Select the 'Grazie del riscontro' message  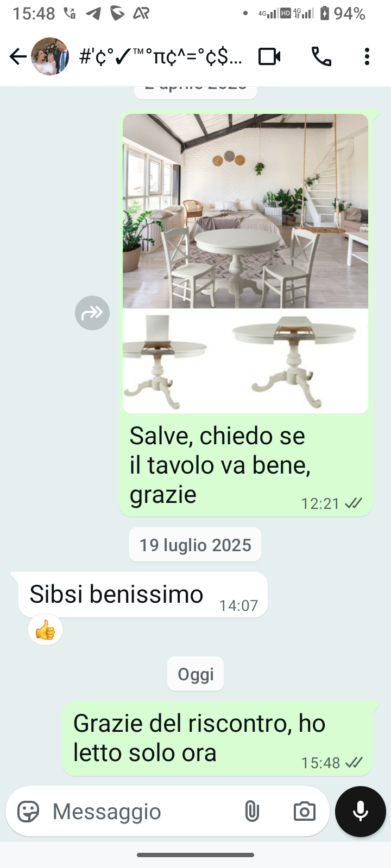point(217,738)
